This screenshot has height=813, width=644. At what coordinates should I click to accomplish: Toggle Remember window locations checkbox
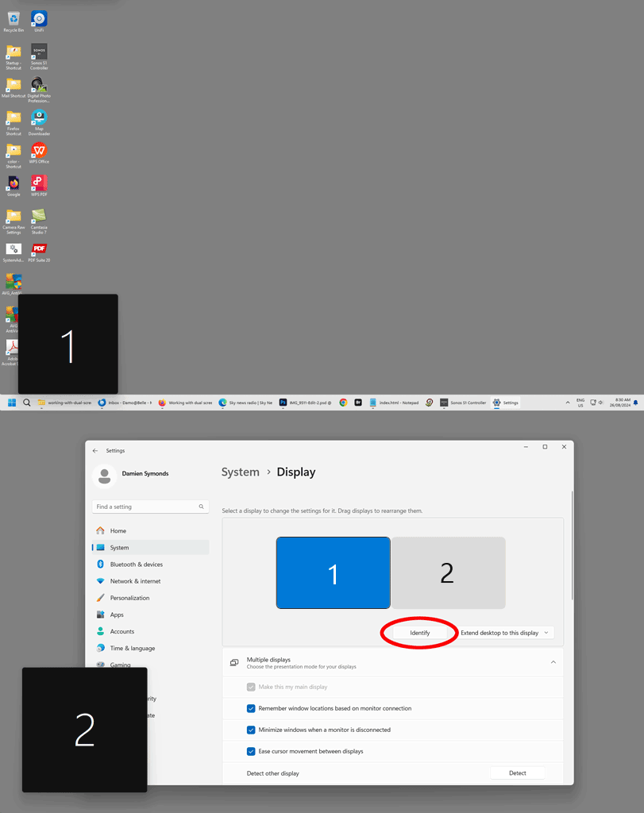point(251,708)
